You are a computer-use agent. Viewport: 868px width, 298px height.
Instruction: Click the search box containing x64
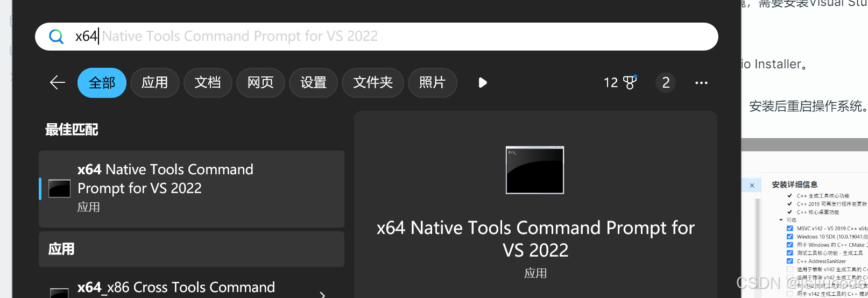(377, 37)
